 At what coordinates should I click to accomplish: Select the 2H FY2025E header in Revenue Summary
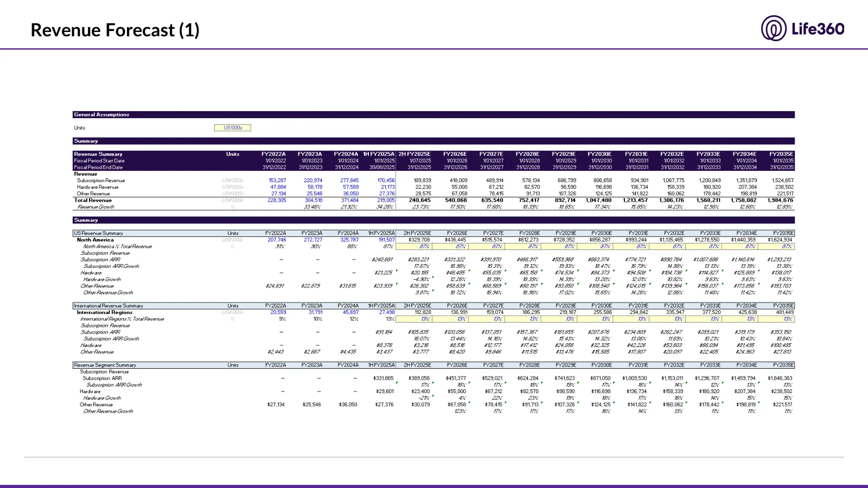click(414, 154)
